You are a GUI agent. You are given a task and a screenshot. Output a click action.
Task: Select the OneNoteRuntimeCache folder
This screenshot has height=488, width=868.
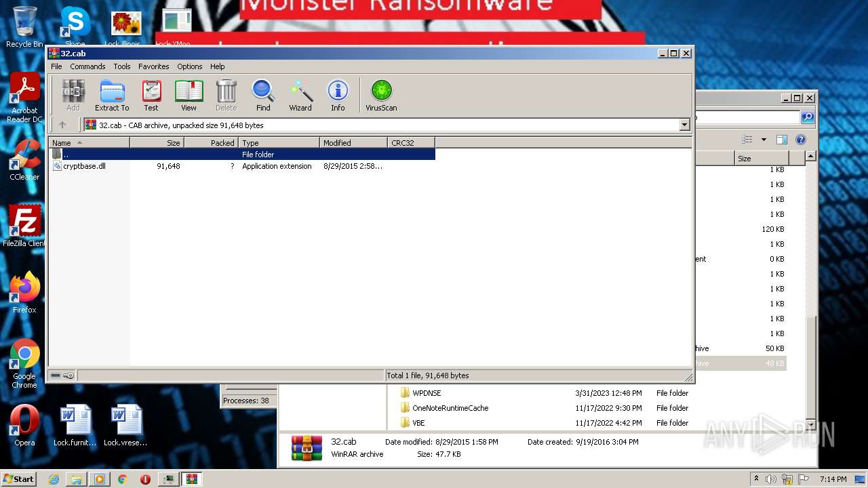tap(450, 408)
